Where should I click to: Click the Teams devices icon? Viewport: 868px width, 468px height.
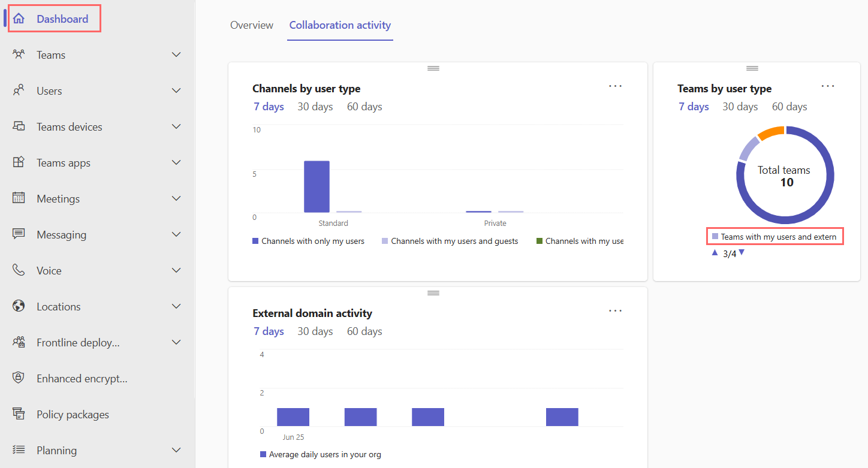click(19, 126)
